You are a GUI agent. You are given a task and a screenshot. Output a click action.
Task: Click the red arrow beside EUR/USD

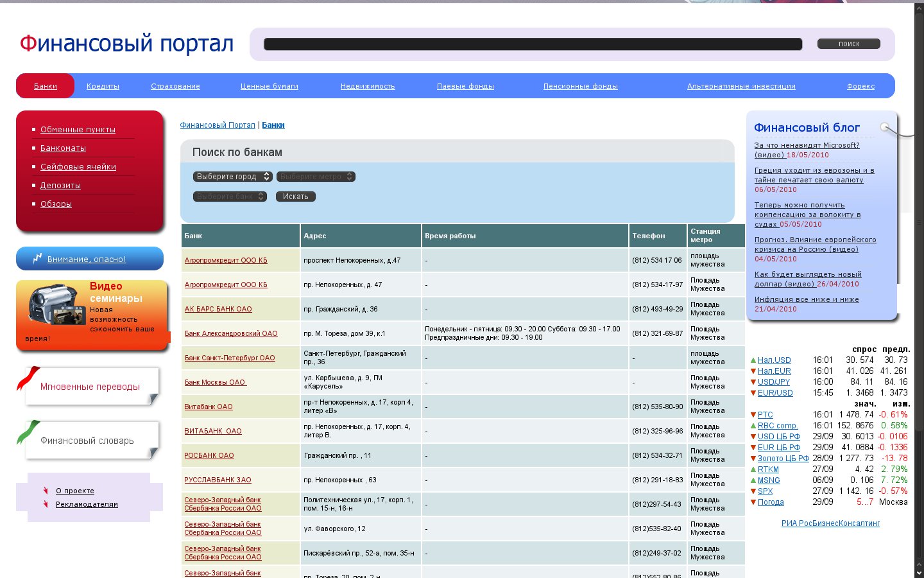[x=753, y=393]
